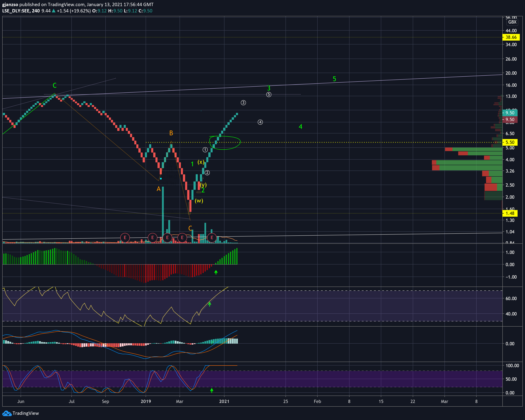
Task: Select the green wave 1 label
Action: pos(192,164)
